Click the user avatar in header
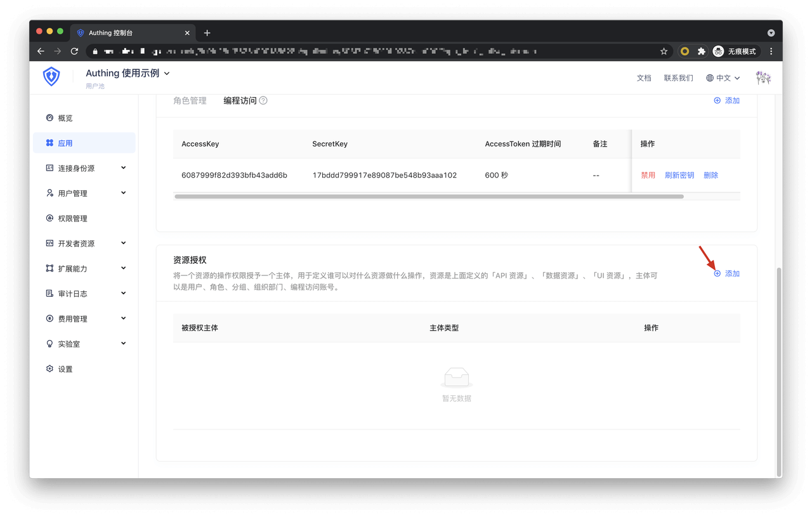The image size is (812, 517). [763, 77]
